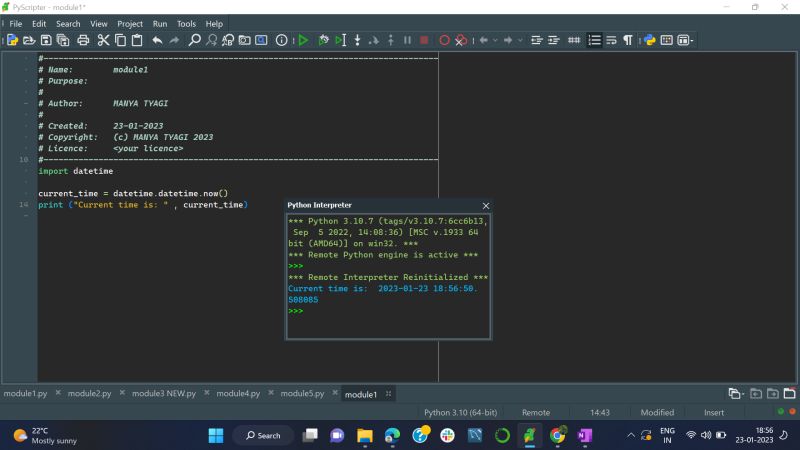The width and height of the screenshot is (800, 450).
Task: Click the Insert mode status indicator
Action: 714,412
